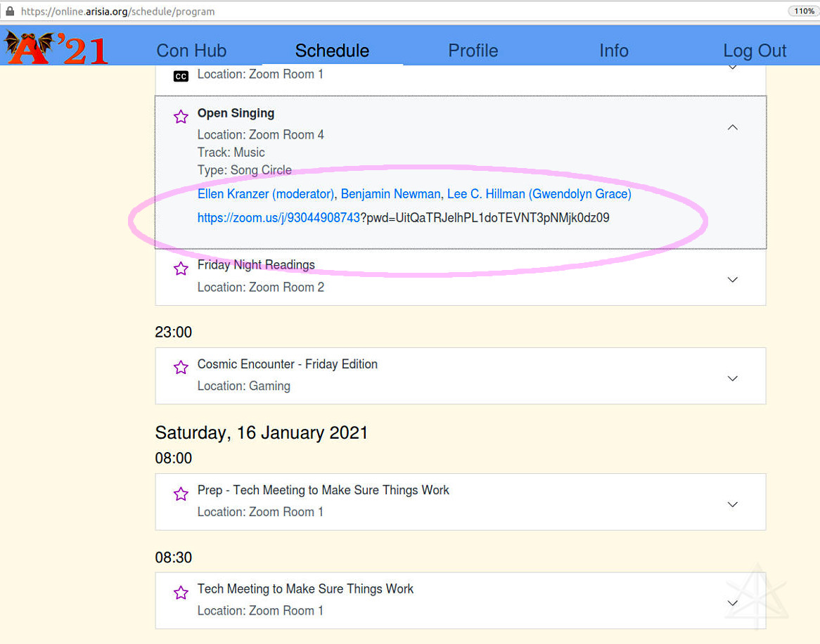Screen dimensions: 820x644
Task: Favorite Cosmic Encounter - Friday Edition
Action: (181, 368)
